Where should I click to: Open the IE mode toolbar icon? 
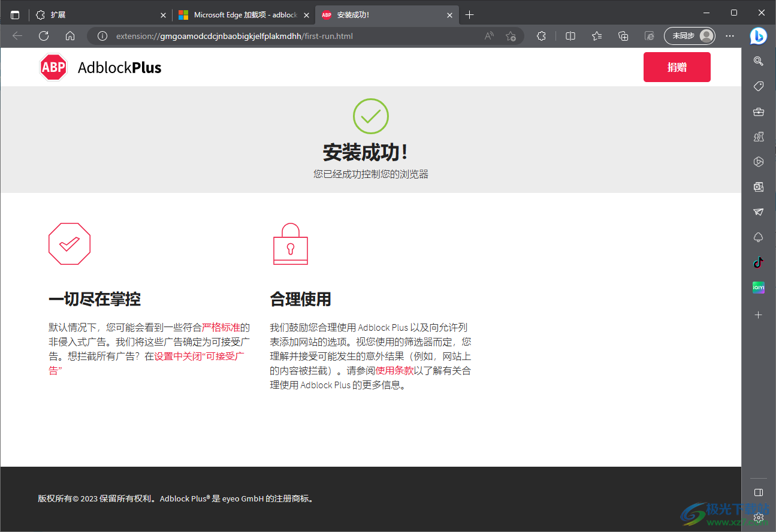pyautogui.click(x=650, y=36)
